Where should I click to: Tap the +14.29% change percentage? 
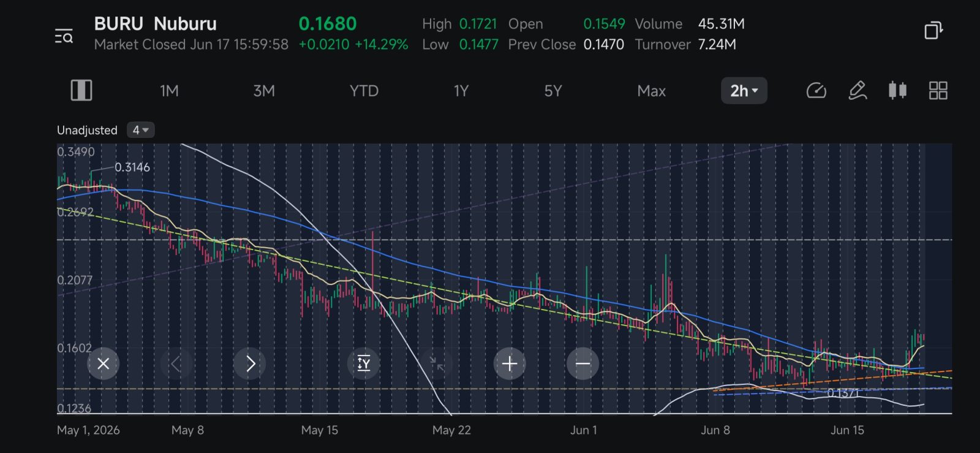point(382,44)
